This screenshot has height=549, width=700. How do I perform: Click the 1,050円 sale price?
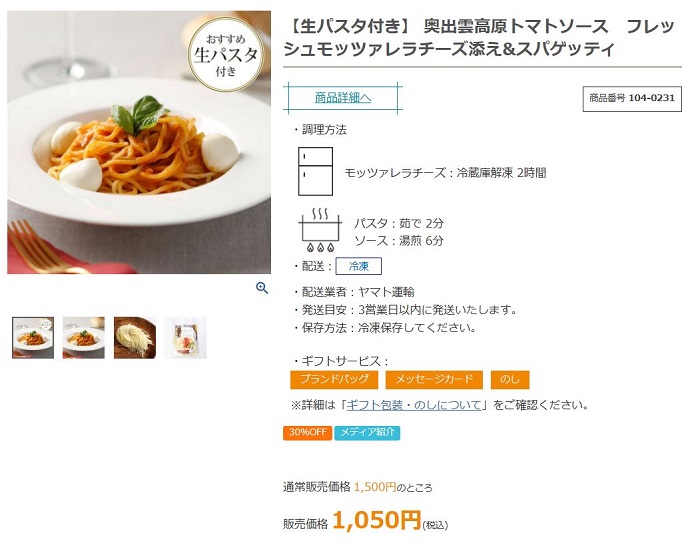click(x=377, y=520)
